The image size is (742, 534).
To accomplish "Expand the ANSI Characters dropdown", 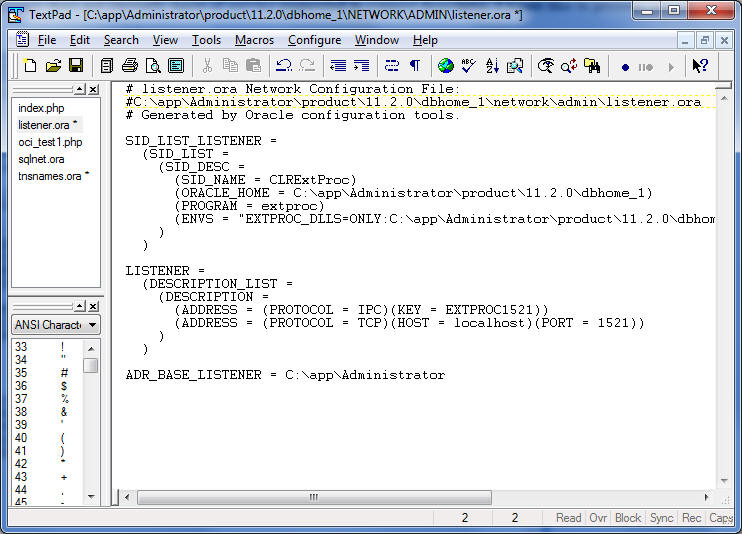I will [x=93, y=325].
